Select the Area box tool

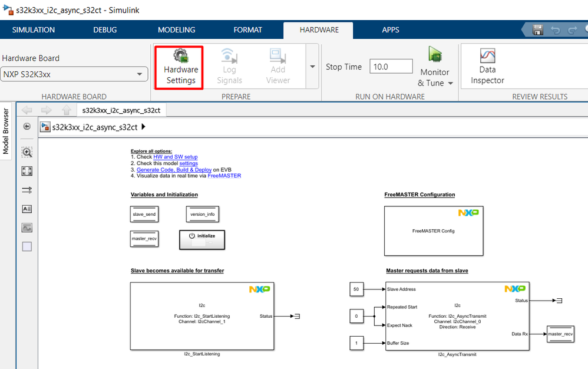[27, 246]
